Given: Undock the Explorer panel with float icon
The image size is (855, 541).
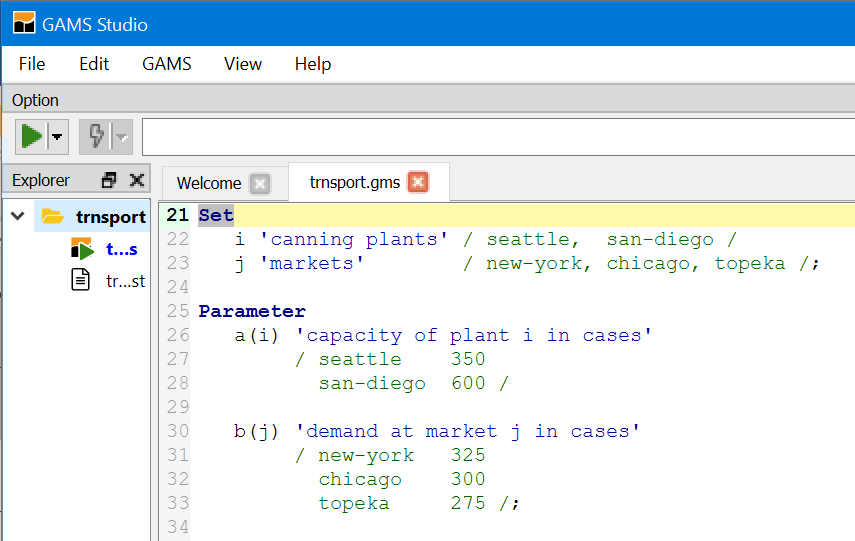Looking at the screenshot, I should click(110, 181).
